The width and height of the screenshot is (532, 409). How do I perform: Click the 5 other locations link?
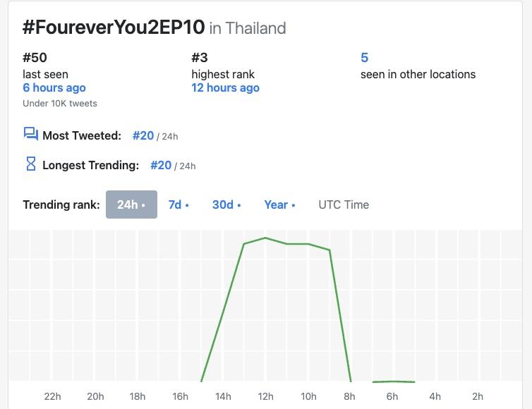pyautogui.click(x=364, y=58)
